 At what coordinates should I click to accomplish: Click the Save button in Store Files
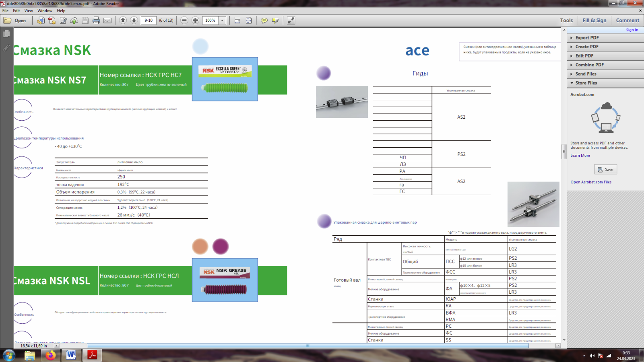tap(605, 169)
